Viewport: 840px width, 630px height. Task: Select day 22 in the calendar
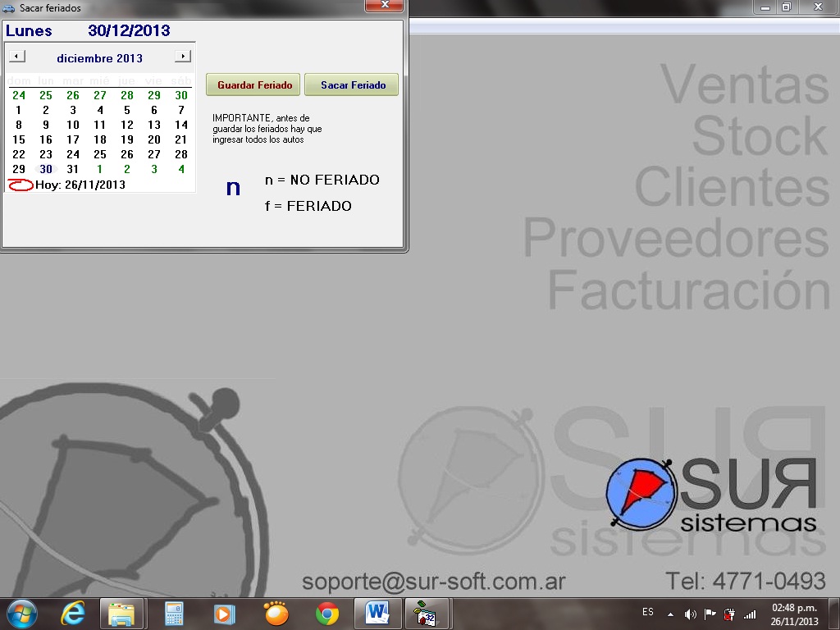click(x=19, y=154)
